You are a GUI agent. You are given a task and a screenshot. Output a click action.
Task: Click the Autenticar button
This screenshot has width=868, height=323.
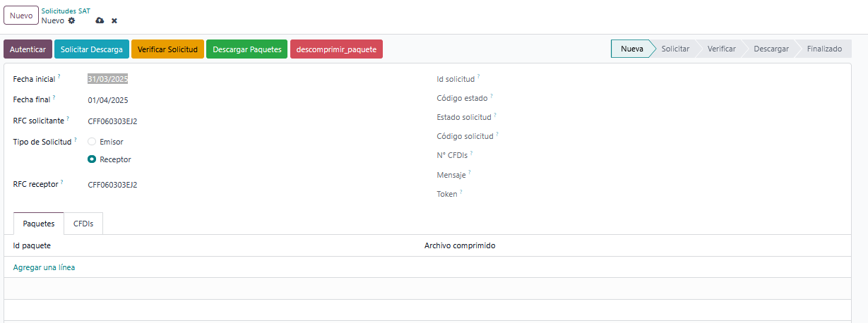[x=28, y=49]
